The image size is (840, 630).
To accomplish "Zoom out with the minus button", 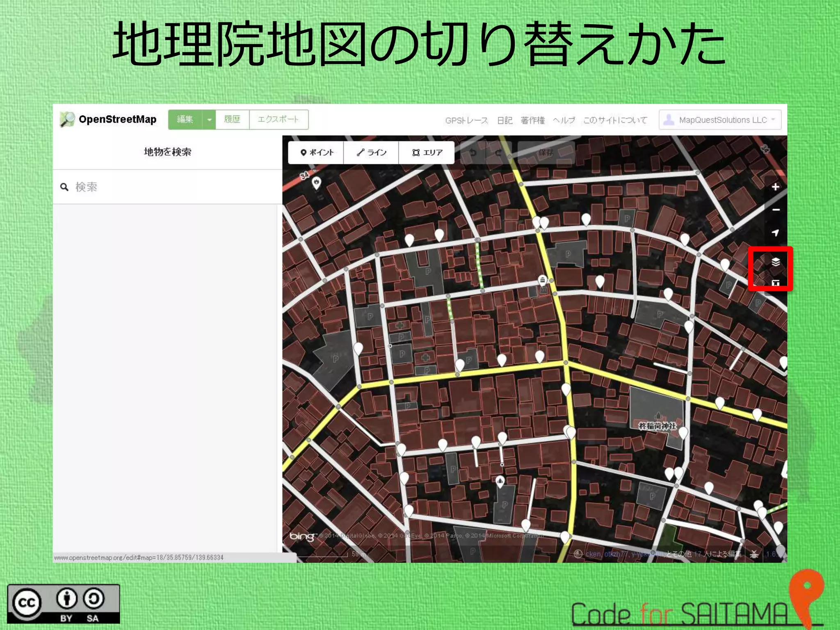I will pyautogui.click(x=776, y=210).
